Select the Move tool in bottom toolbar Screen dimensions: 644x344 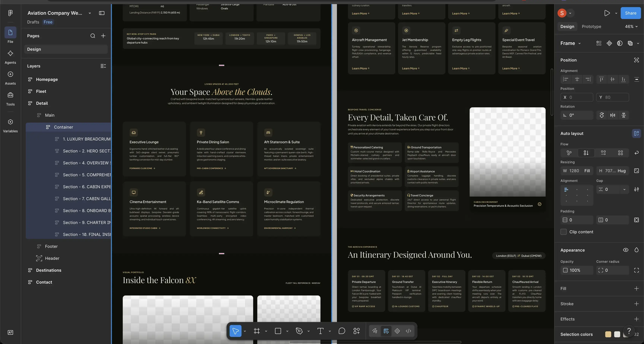tap(235, 331)
